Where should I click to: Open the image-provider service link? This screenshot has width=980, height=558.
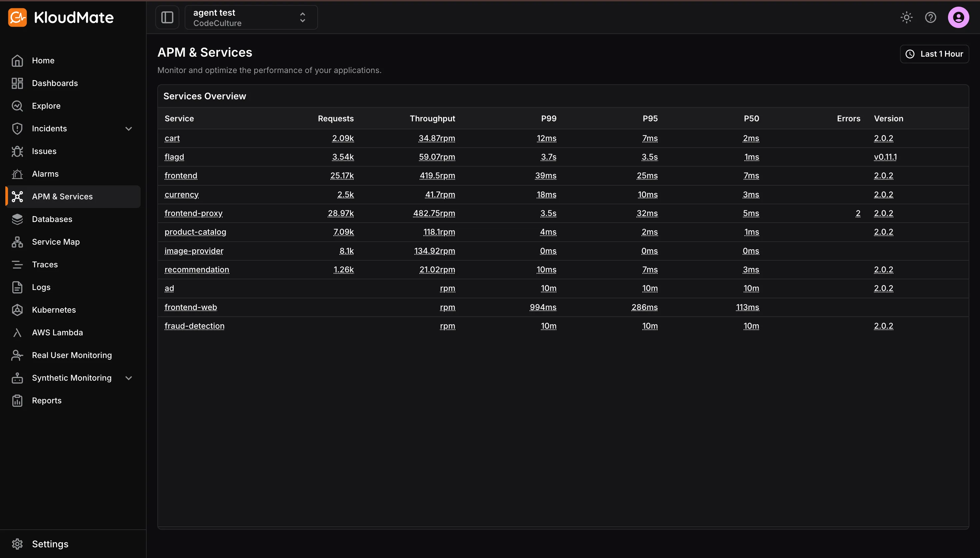pyautogui.click(x=194, y=251)
